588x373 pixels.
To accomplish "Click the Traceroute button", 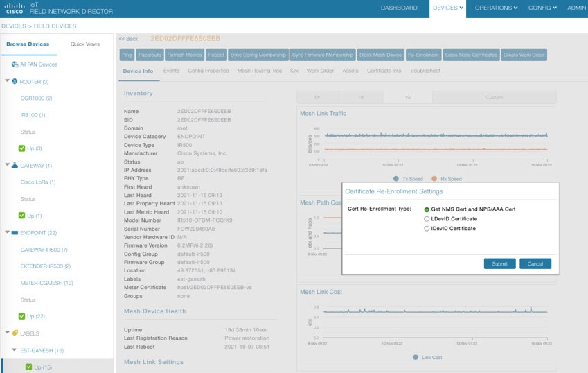I will click(150, 55).
